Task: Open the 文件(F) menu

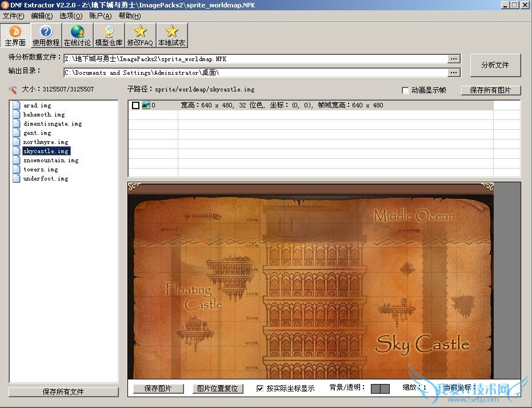Action: tap(14, 16)
